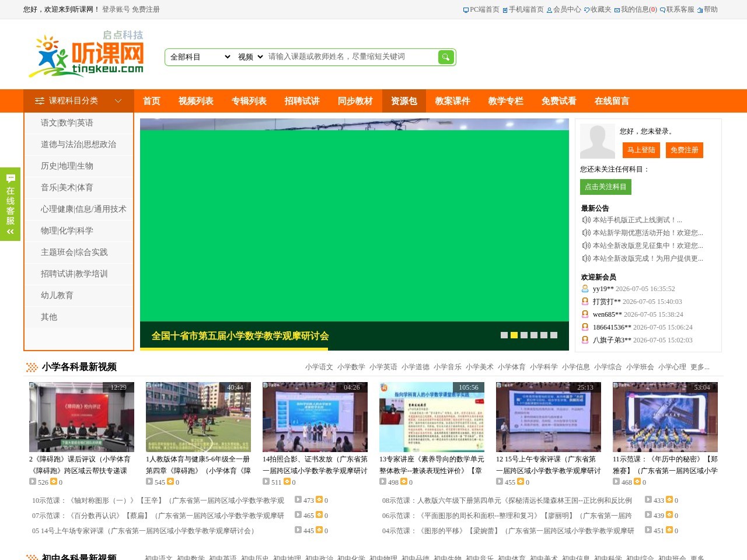Open the 在线留言 nav item
This screenshot has height=560, width=747.
pyautogui.click(x=612, y=101)
